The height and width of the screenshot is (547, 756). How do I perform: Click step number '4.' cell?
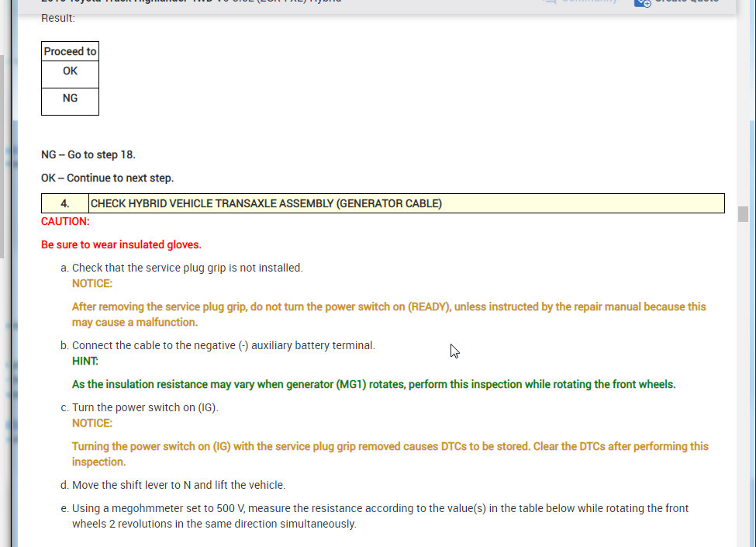(65, 203)
